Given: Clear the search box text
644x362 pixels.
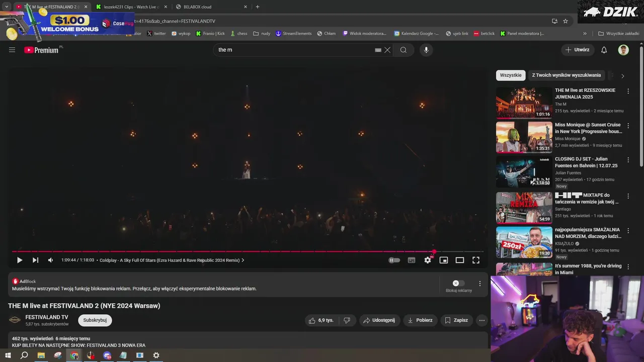Looking at the screenshot, I should tap(387, 50).
